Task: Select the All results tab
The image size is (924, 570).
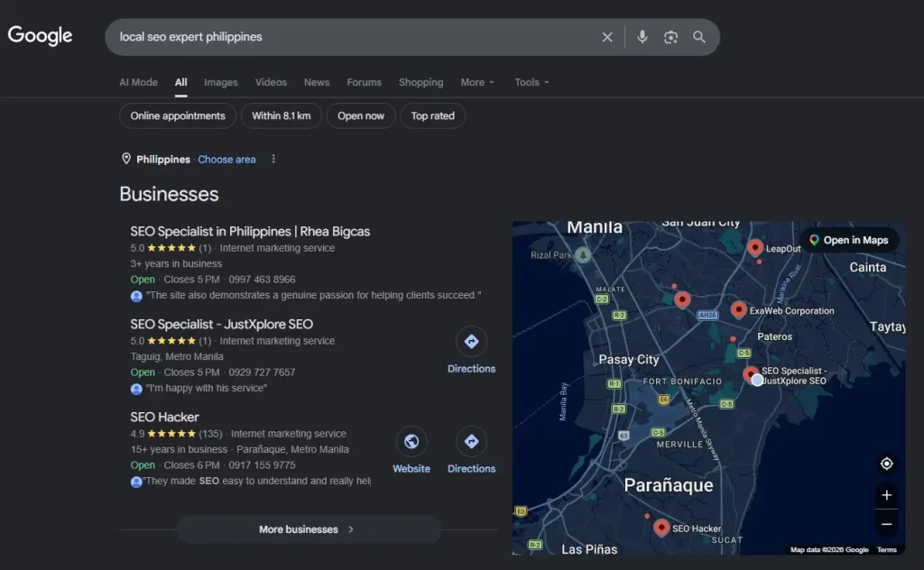Action: pyautogui.click(x=180, y=82)
